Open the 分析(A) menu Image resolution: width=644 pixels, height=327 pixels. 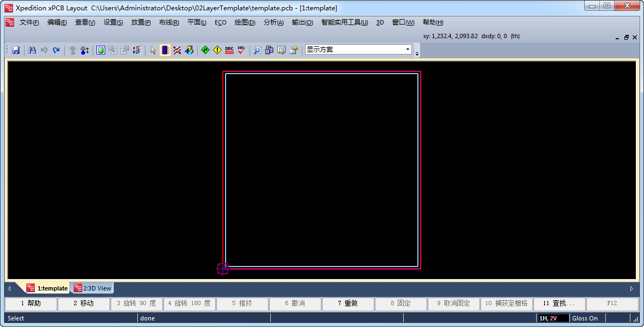[274, 22]
